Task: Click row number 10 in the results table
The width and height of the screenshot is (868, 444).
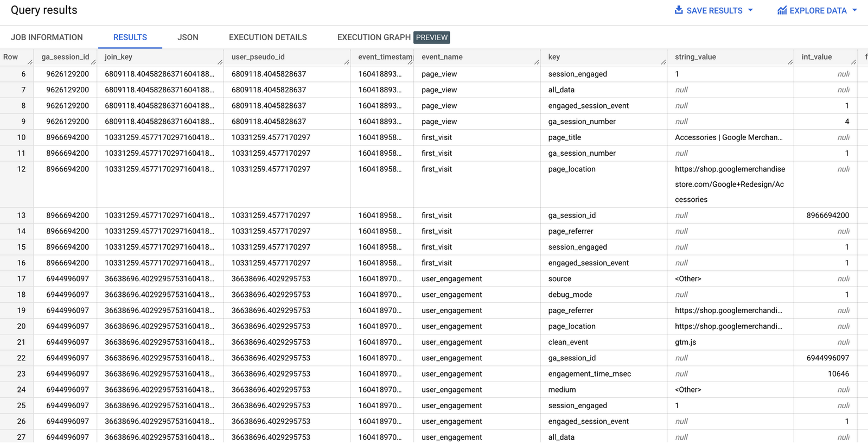Action: click(21, 137)
